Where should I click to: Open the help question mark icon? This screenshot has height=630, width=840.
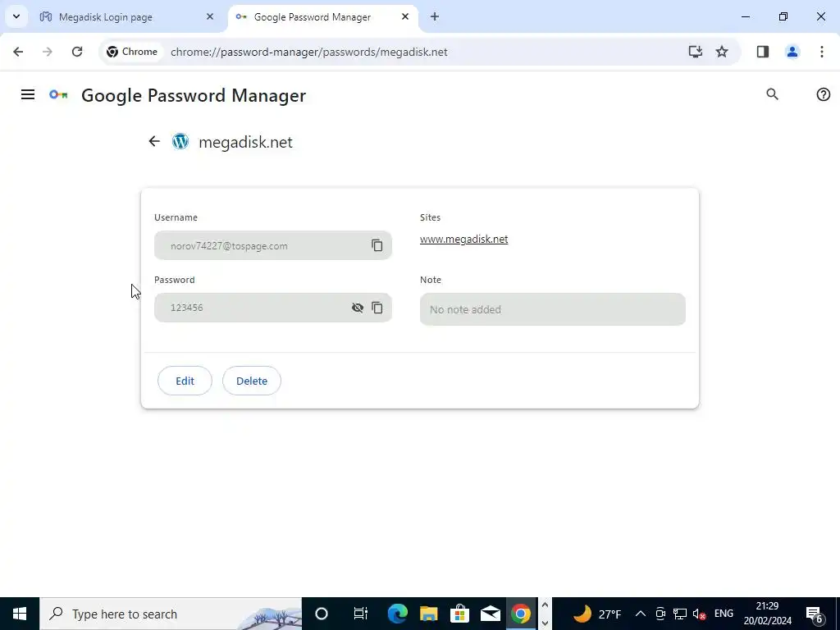823,94
